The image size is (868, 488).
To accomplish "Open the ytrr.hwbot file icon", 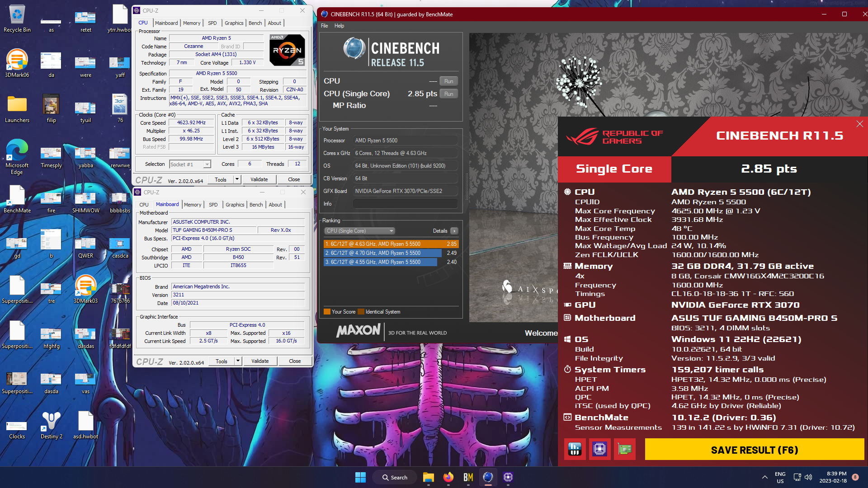I will (120, 19).
